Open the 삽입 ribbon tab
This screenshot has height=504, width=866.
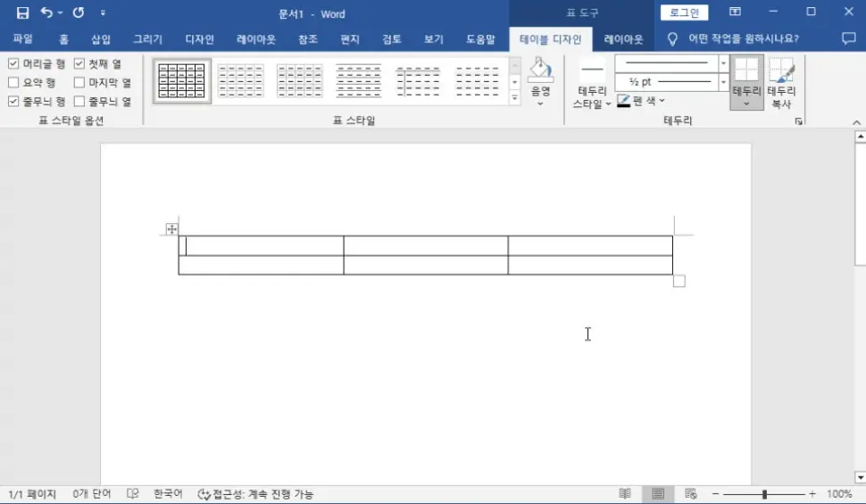[x=101, y=39]
